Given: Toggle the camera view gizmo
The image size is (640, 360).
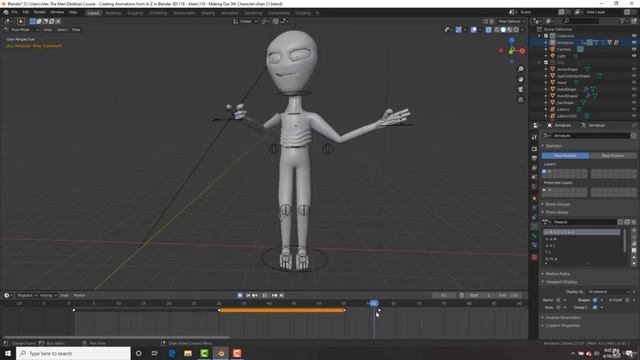Looking at the screenshot, I should pyautogui.click(x=520, y=89).
